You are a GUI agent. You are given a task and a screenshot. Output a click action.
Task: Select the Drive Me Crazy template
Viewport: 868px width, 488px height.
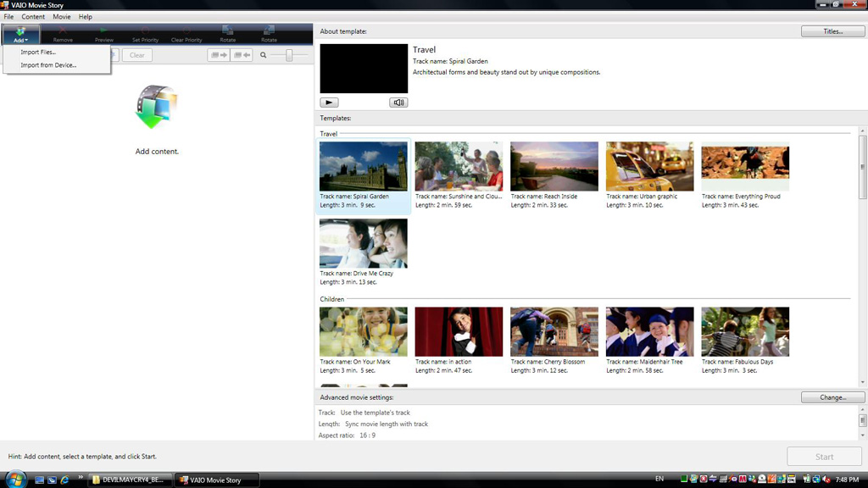click(x=363, y=252)
